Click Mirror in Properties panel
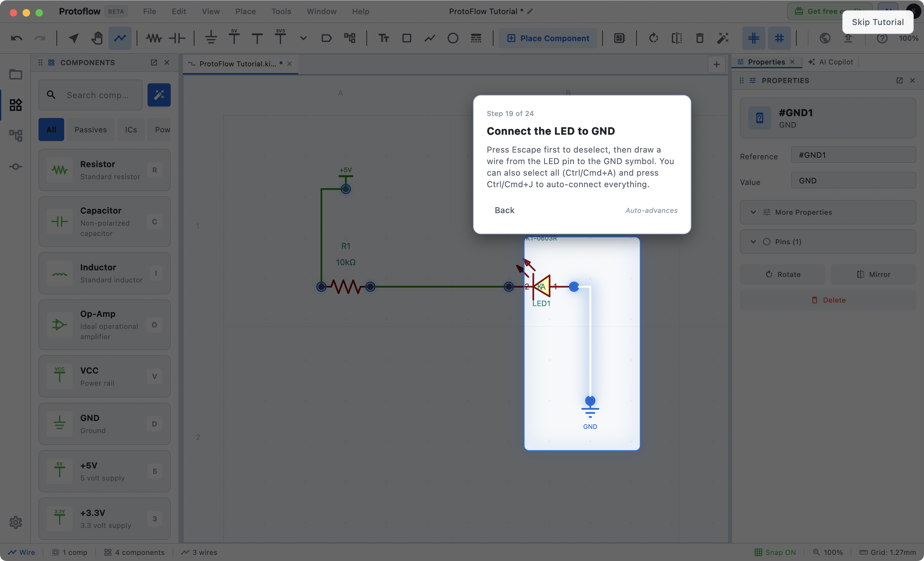The height and width of the screenshot is (561, 924). (873, 274)
